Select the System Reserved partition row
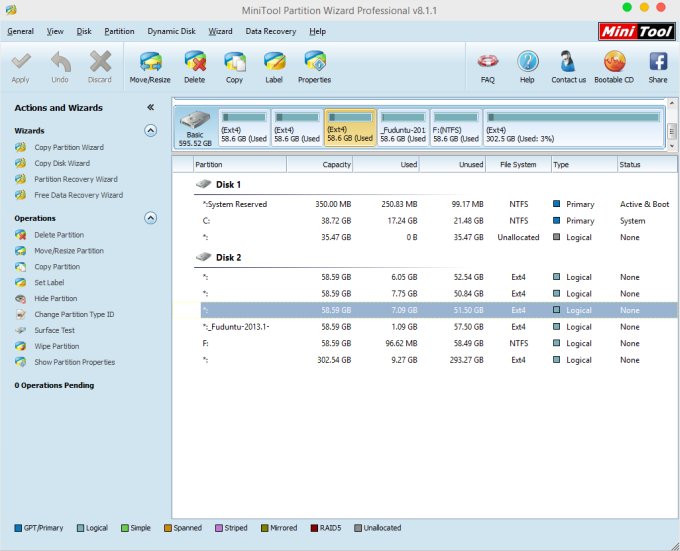Viewport: 680px width, 551px height. [438, 204]
